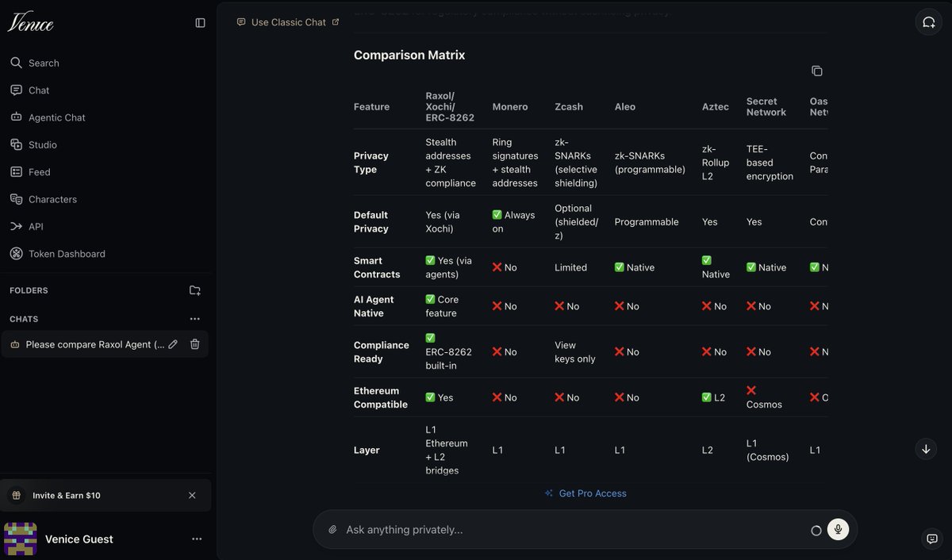952x560 pixels.
Task: Click the Feed icon
Action: point(16,172)
